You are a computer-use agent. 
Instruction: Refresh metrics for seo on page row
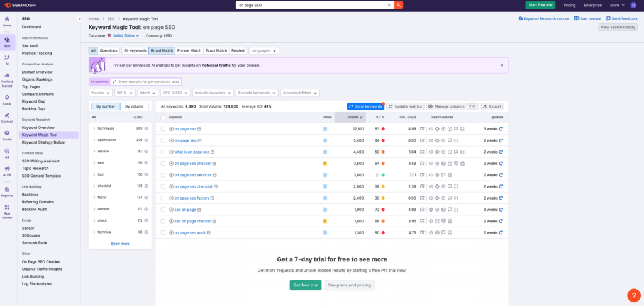pos(501,209)
